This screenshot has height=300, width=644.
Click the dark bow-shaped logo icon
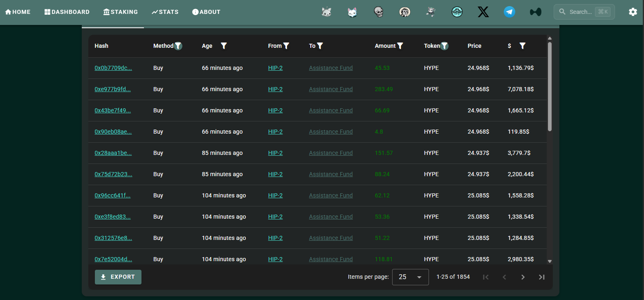click(536, 12)
